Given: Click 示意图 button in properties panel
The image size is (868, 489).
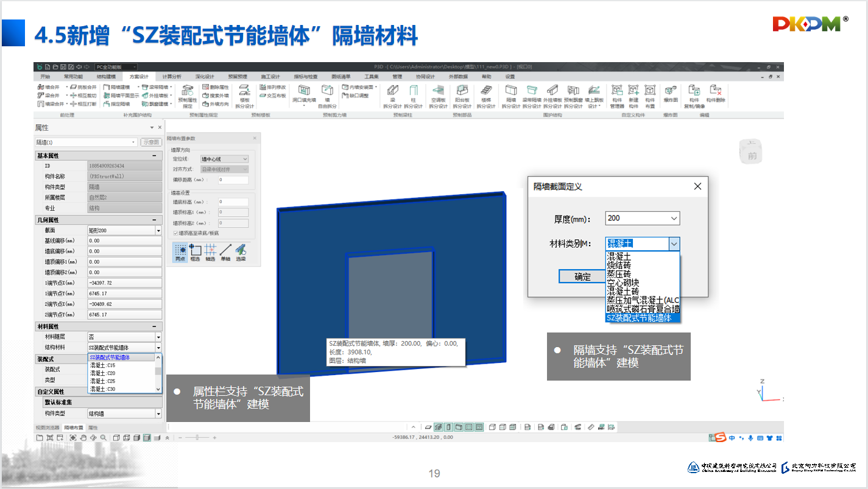Looking at the screenshot, I should click(151, 142).
